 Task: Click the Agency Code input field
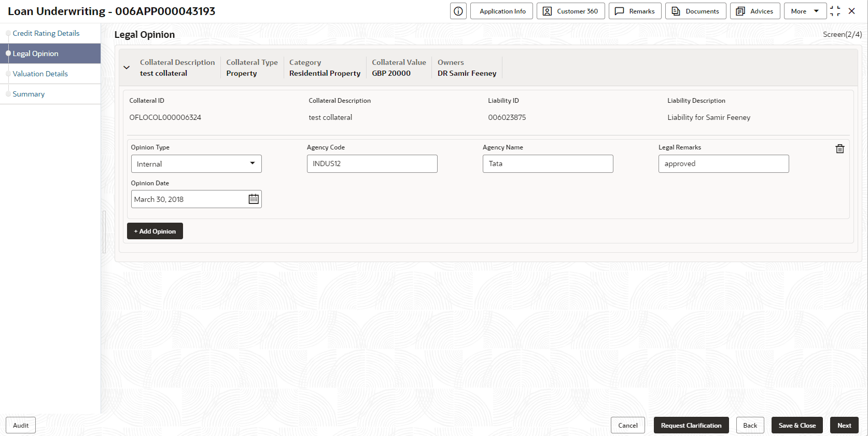point(372,163)
